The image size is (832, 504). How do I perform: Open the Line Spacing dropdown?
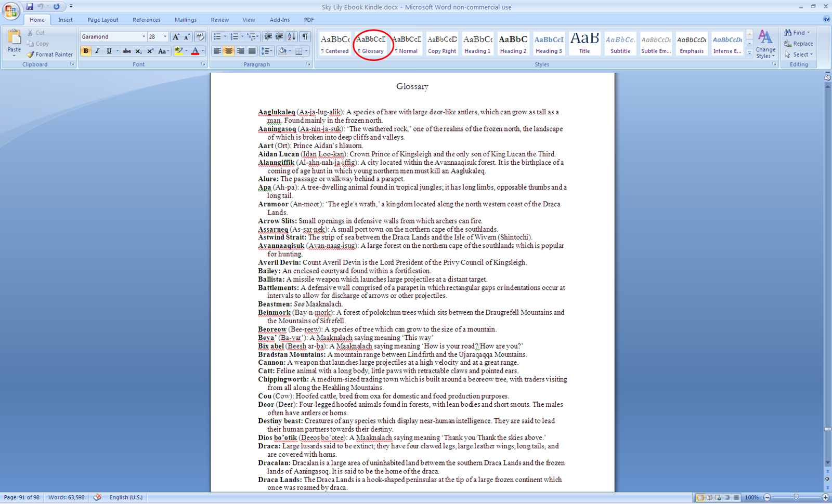267,50
